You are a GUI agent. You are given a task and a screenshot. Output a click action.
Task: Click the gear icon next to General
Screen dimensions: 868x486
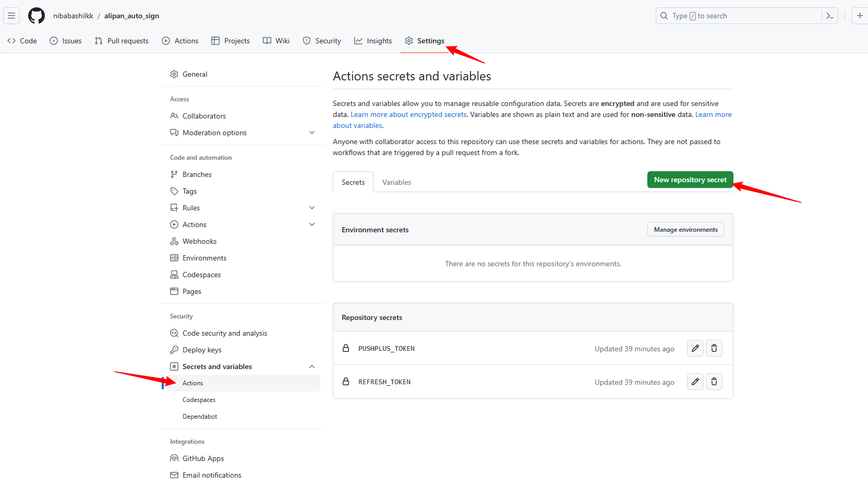point(174,74)
